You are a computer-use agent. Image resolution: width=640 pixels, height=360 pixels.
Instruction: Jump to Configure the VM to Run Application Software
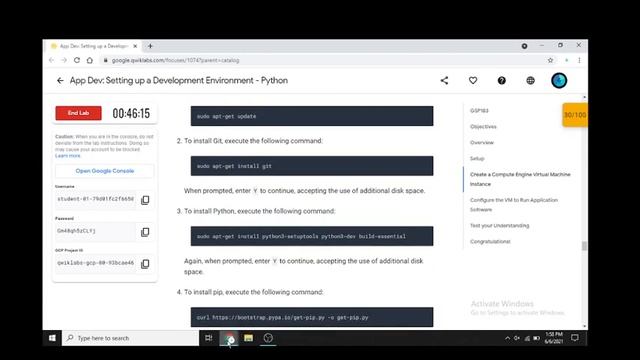coord(513,204)
